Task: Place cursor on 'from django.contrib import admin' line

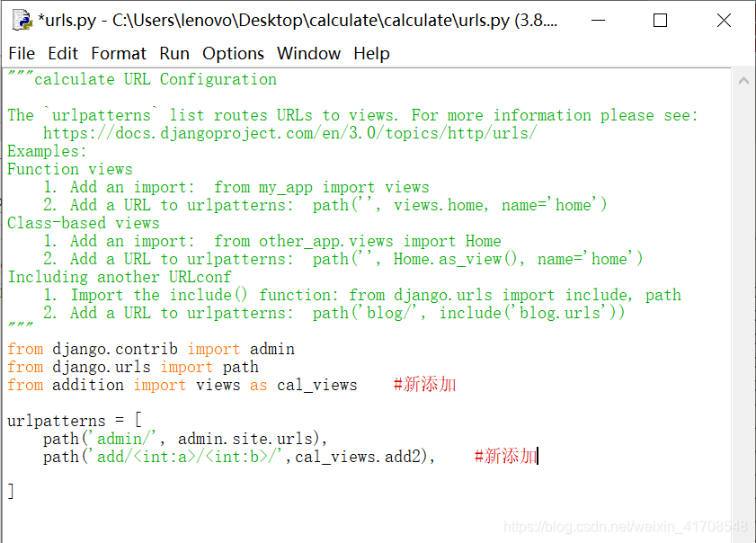Action: point(151,349)
